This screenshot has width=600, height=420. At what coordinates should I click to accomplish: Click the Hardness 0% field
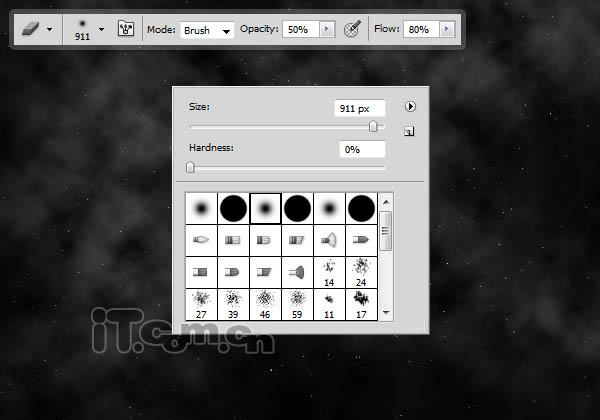point(362,149)
